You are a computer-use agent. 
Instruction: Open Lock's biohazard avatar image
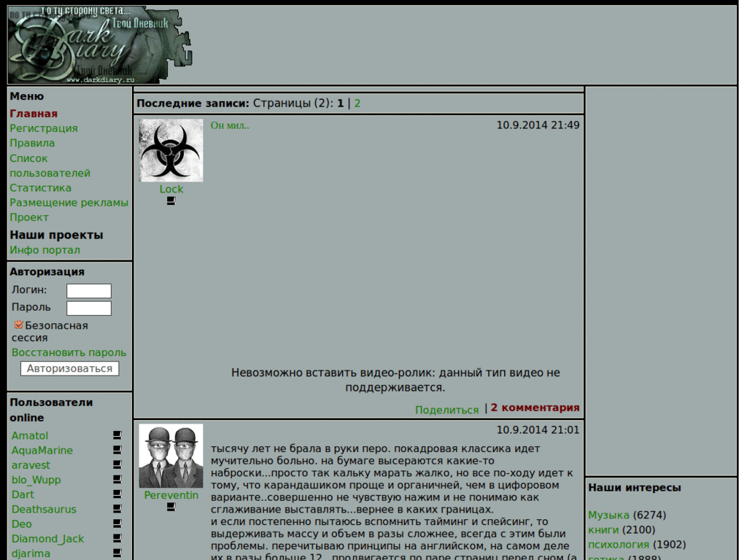tap(171, 150)
